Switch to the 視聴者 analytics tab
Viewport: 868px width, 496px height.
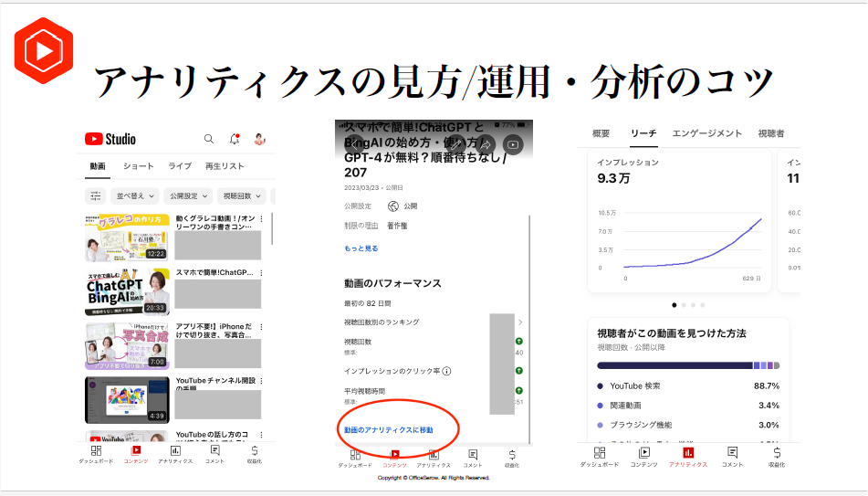click(x=771, y=133)
